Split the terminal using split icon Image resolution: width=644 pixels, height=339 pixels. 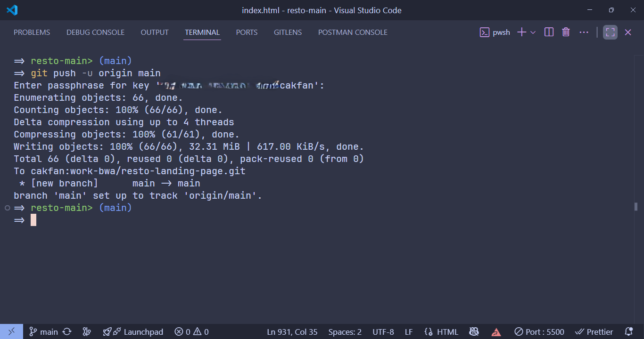(548, 32)
